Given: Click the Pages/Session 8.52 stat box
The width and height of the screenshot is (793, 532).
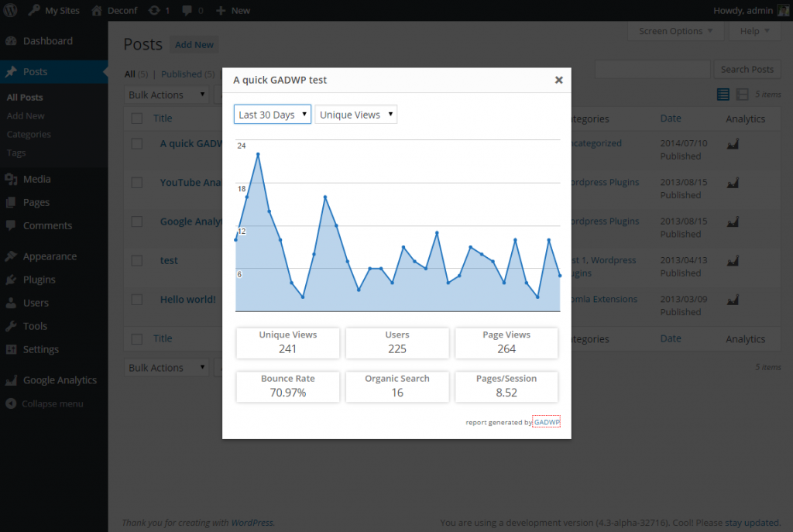Looking at the screenshot, I should [506, 387].
